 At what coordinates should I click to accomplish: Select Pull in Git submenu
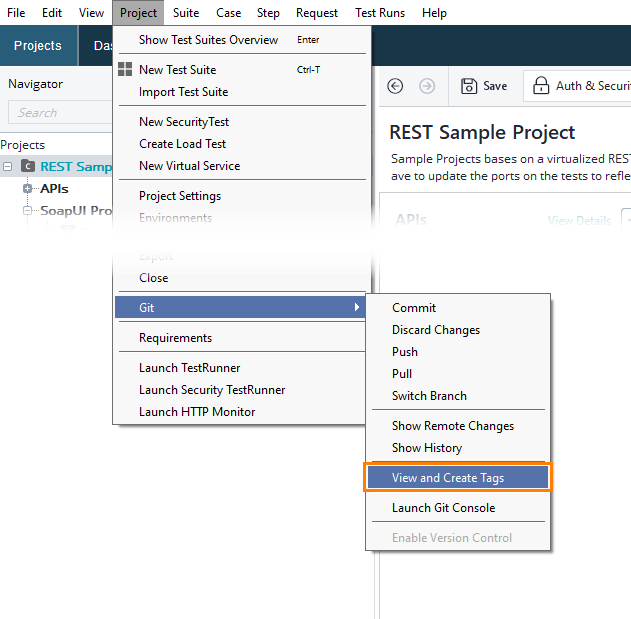click(458, 373)
